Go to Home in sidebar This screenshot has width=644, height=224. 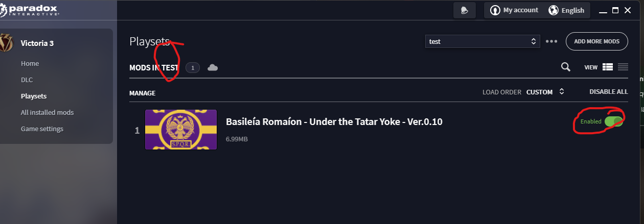tap(30, 64)
